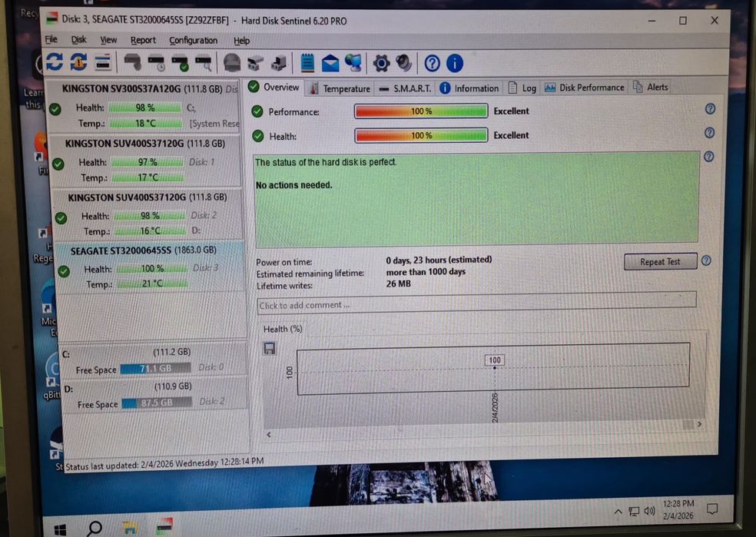Open the blue notepad report icon
The height and width of the screenshot is (537, 756).
pyautogui.click(x=307, y=63)
